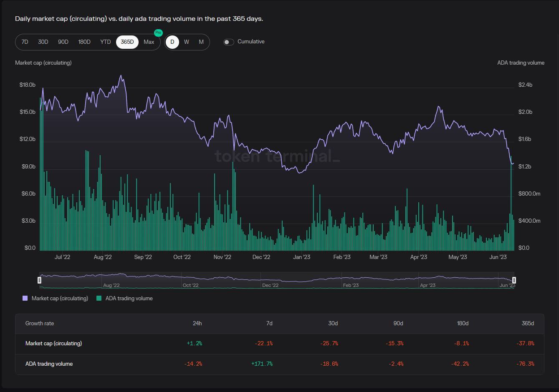Click the green Pro badge
The height and width of the screenshot is (392, 559).
click(158, 33)
